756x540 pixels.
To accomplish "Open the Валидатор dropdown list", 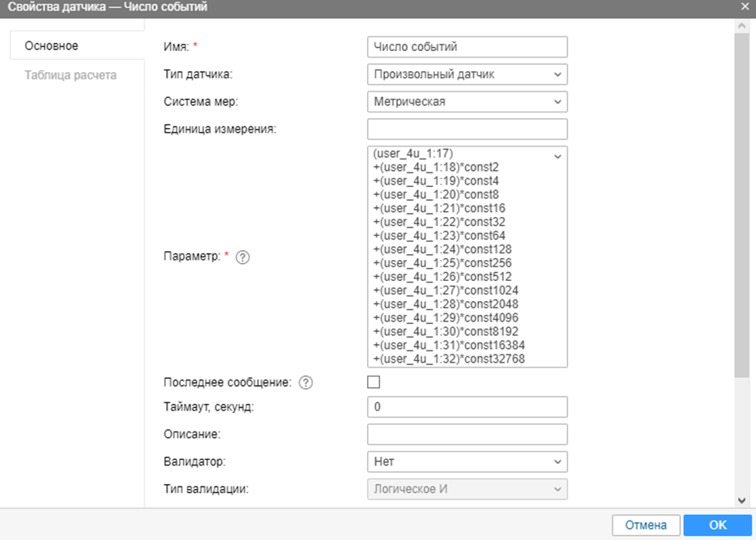I will 467,461.
